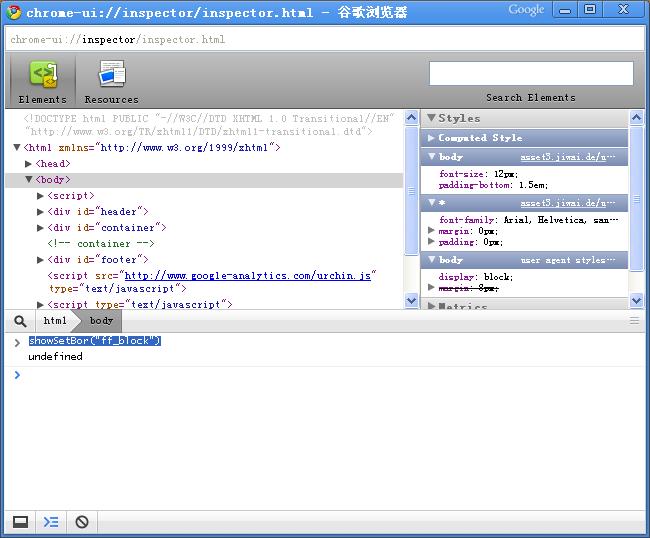Toggle the console with the bottom-bar icon
The width and height of the screenshot is (650, 538).
point(51,522)
